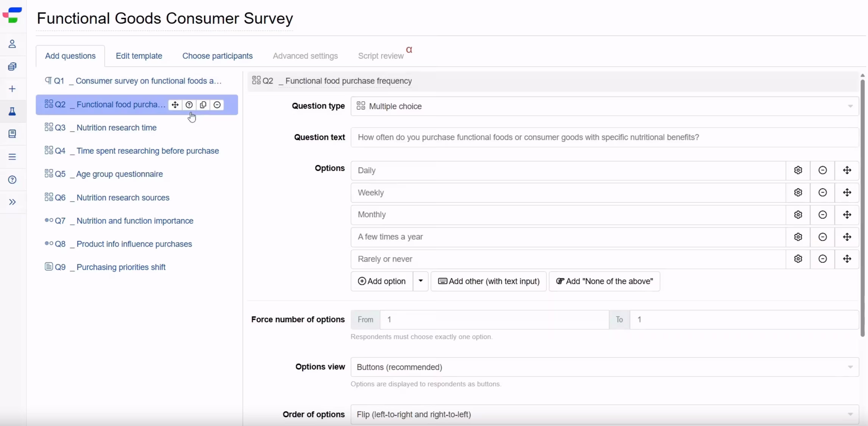Open settings gear for Daily option
The image size is (868, 426).
coord(798,170)
